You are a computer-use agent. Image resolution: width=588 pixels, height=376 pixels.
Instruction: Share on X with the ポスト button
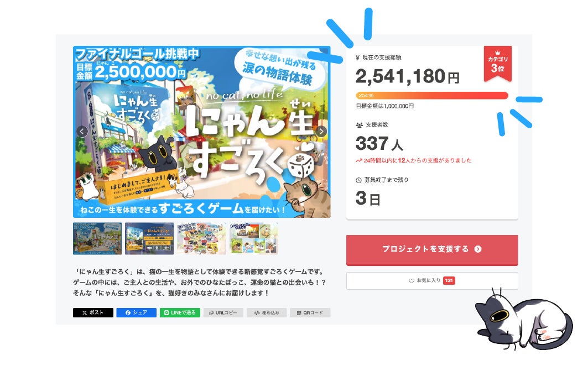coord(93,312)
